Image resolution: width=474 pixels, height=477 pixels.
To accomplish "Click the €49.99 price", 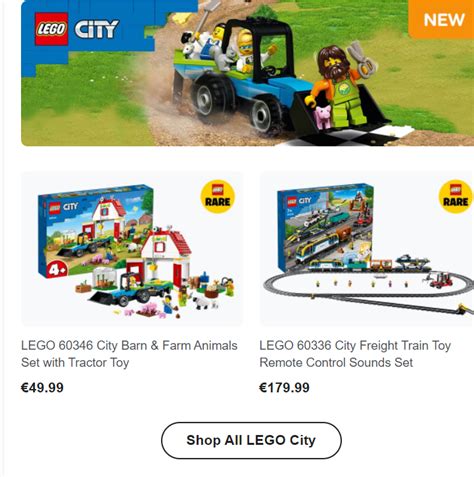I will pyautogui.click(x=42, y=387).
